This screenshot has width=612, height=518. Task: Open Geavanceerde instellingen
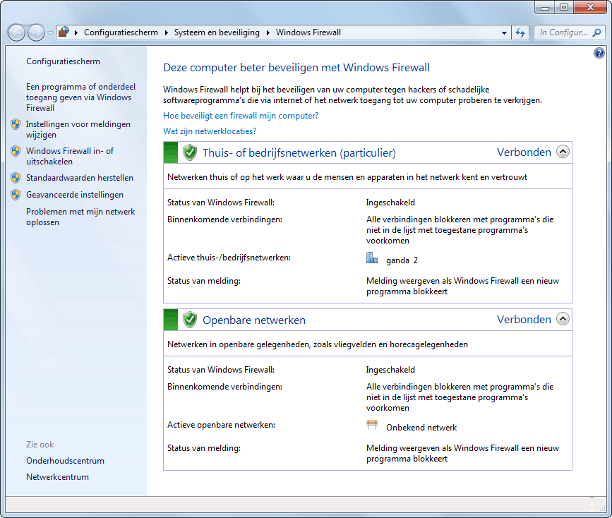(75, 194)
